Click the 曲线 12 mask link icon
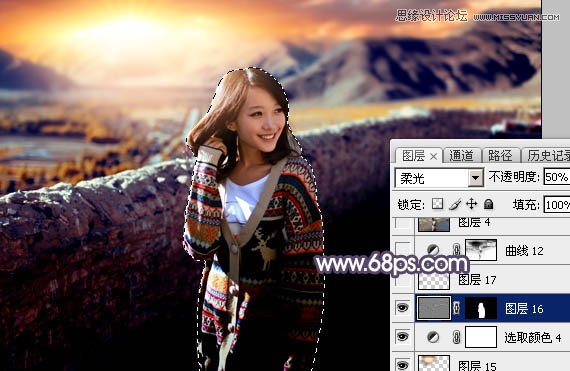The width and height of the screenshot is (570, 371). (457, 250)
